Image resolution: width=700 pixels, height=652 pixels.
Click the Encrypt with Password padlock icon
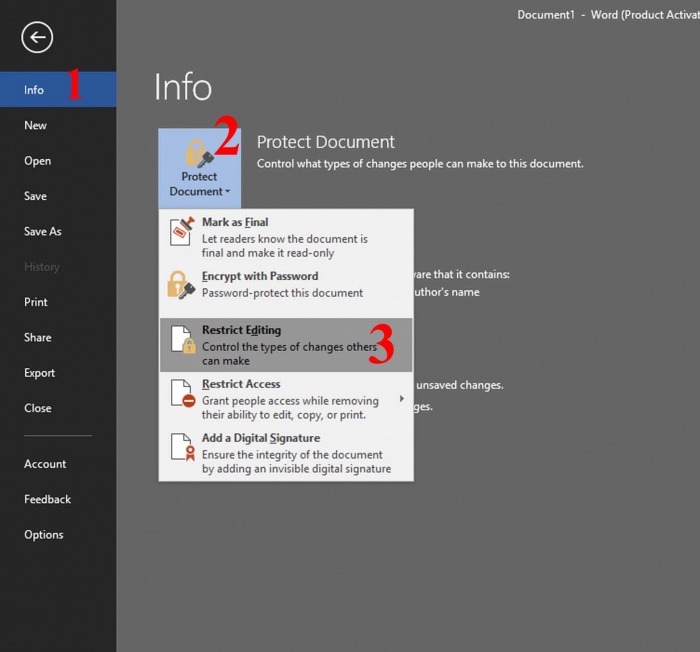[181, 285]
